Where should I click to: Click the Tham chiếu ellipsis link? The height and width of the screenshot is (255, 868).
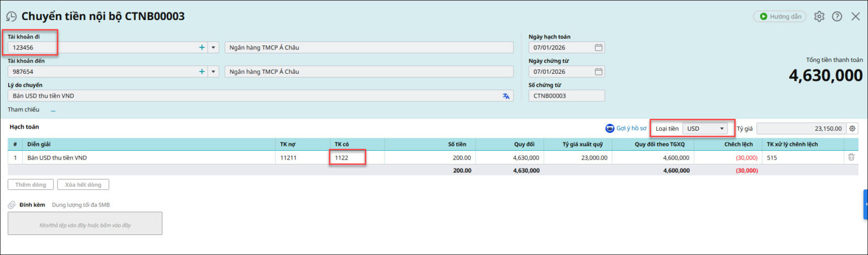(x=53, y=110)
